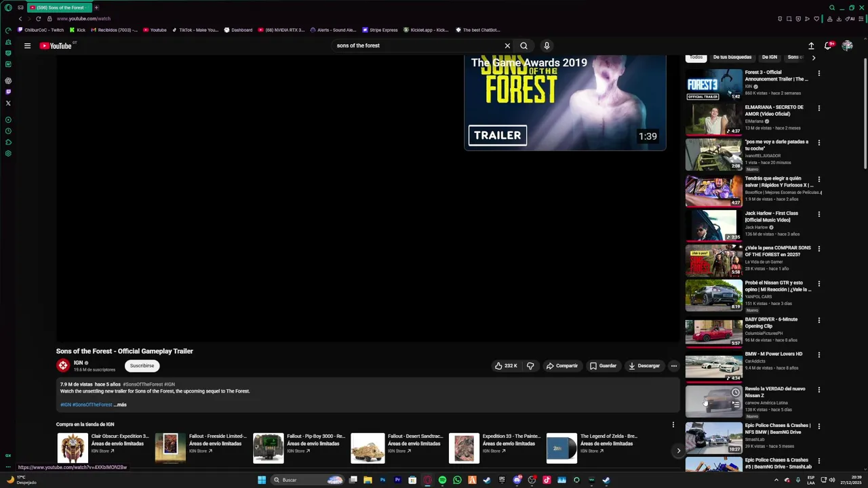
Task: Open X in Opera GX sidebar
Action: pyautogui.click(x=8, y=103)
